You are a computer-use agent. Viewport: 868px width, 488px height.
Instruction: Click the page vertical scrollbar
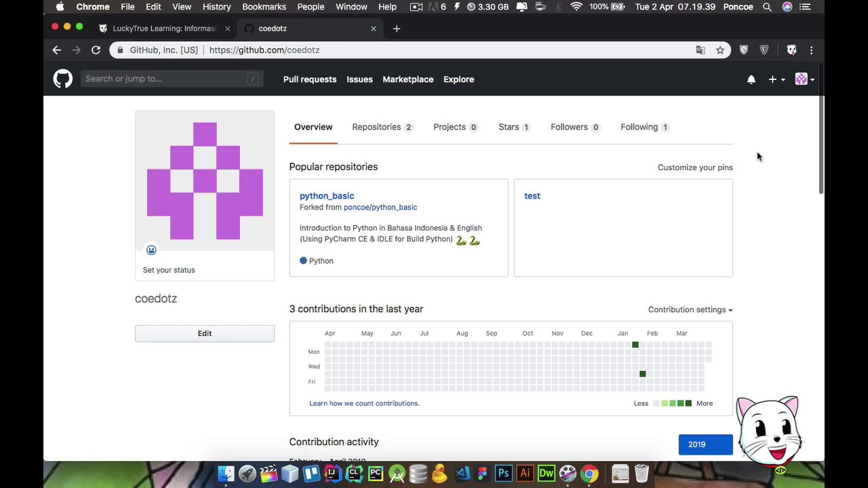pos(821,129)
